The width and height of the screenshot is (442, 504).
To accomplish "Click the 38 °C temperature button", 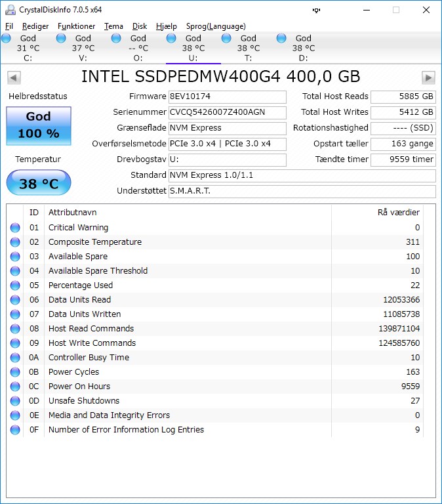I will [x=39, y=182].
